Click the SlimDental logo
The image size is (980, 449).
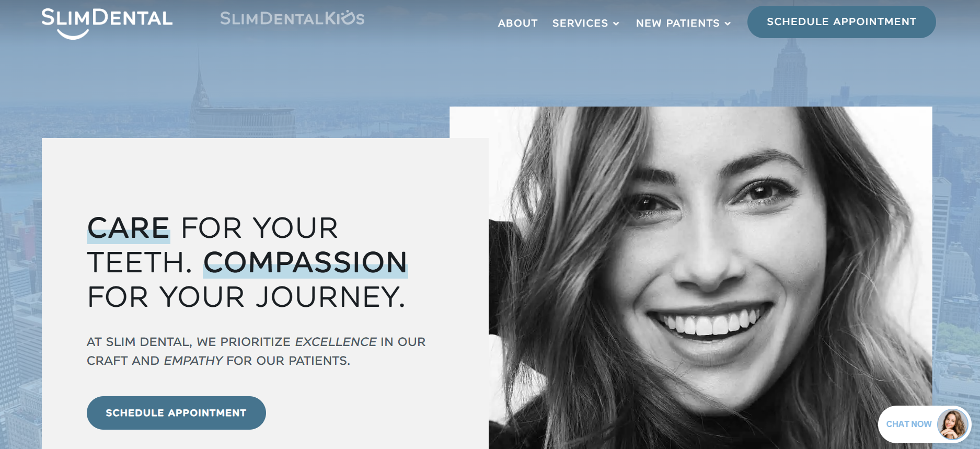point(107,23)
